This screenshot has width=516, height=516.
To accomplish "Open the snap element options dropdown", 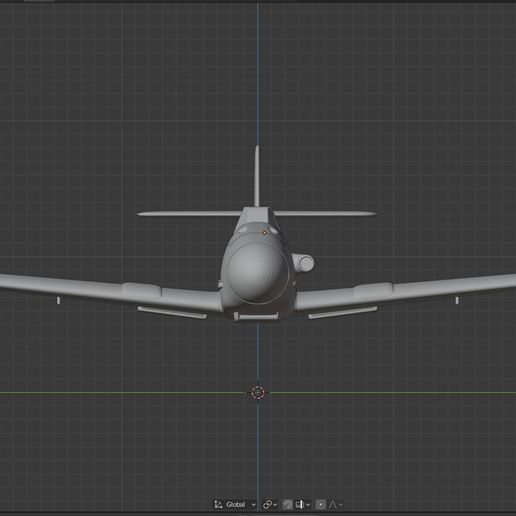I will click(x=303, y=504).
